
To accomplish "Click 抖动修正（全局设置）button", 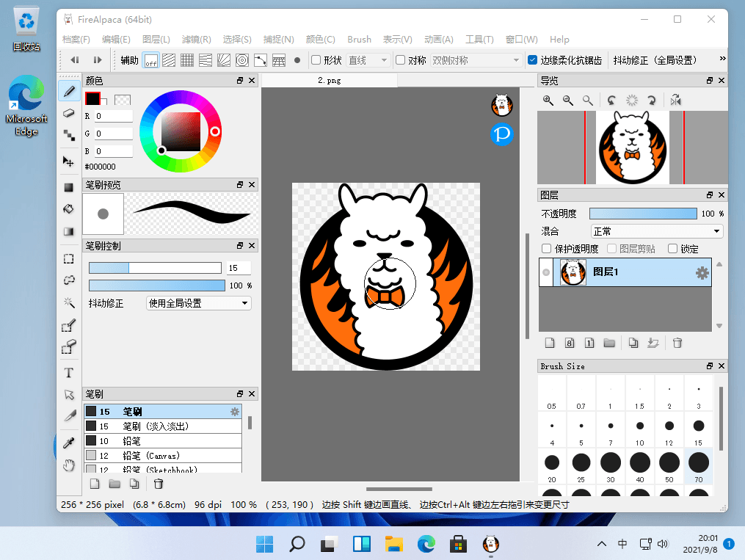I will pyautogui.click(x=655, y=60).
